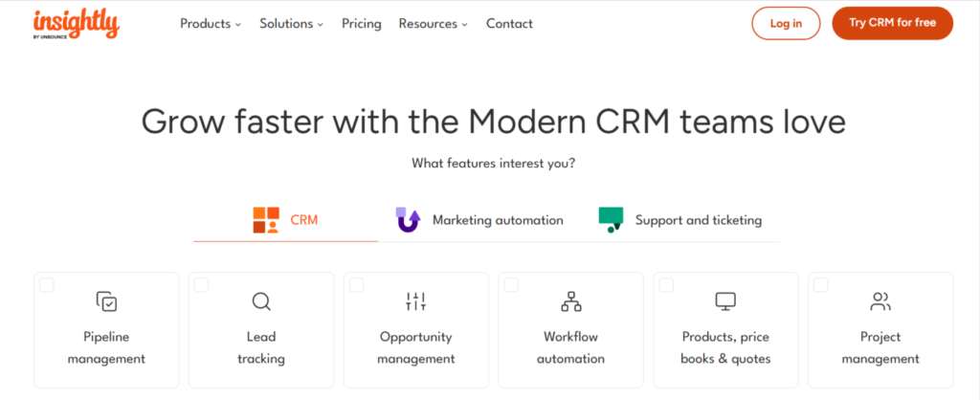Open the Contact page

coord(509,24)
